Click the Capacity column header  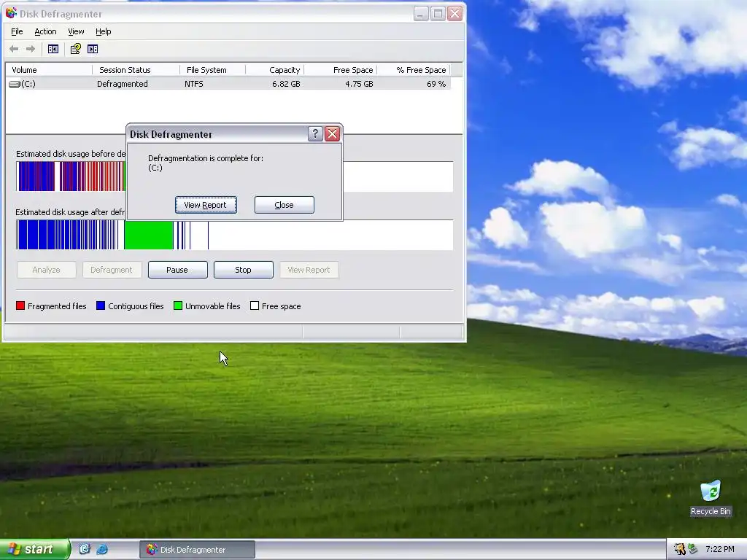point(275,70)
